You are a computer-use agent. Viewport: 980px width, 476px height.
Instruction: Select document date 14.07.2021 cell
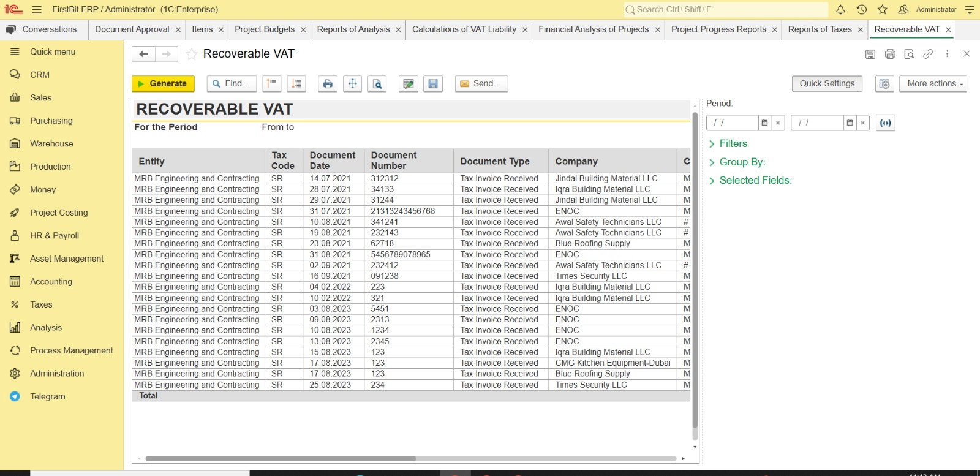point(333,178)
